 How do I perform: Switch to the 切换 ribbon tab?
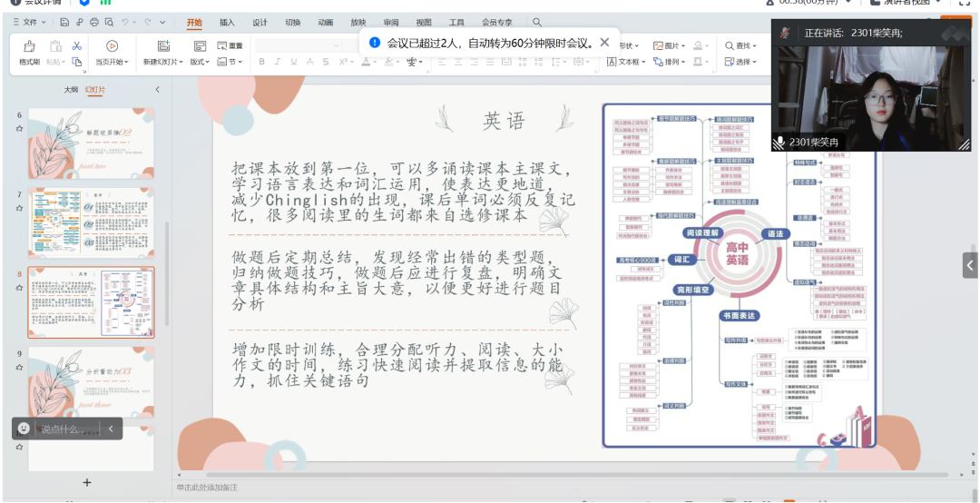[292, 23]
